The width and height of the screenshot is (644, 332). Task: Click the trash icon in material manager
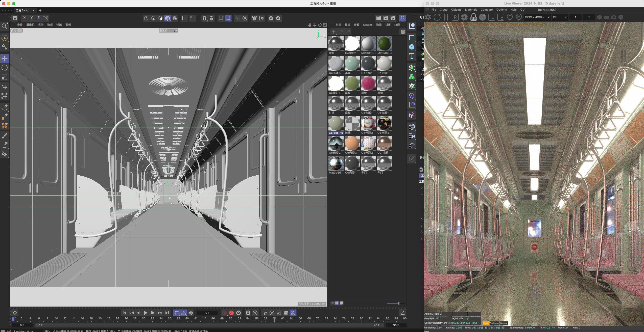pyautogui.click(x=403, y=32)
